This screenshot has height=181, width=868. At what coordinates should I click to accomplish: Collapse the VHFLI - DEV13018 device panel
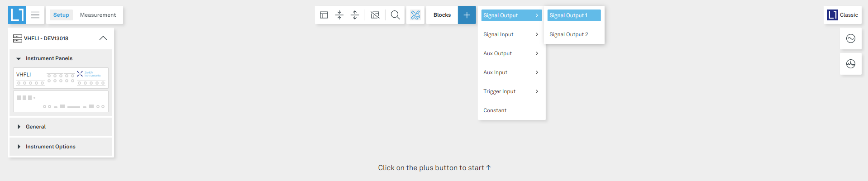(x=103, y=38)
